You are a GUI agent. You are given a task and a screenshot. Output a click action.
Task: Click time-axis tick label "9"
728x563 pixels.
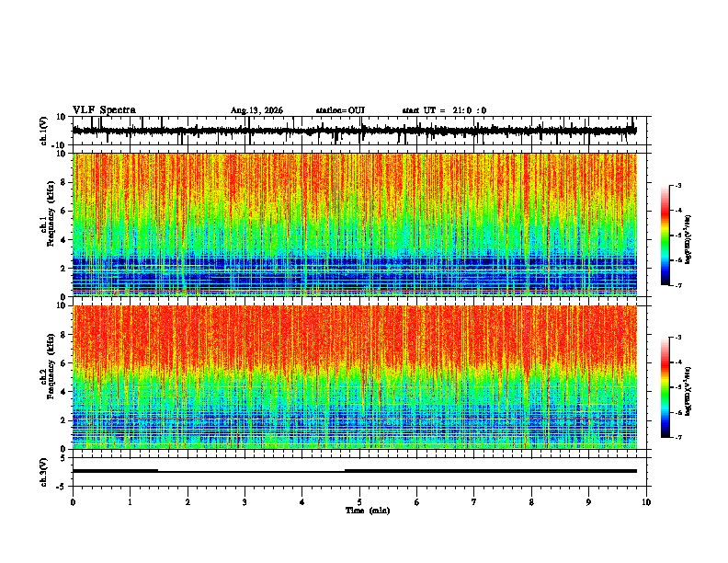click(588, 502)
